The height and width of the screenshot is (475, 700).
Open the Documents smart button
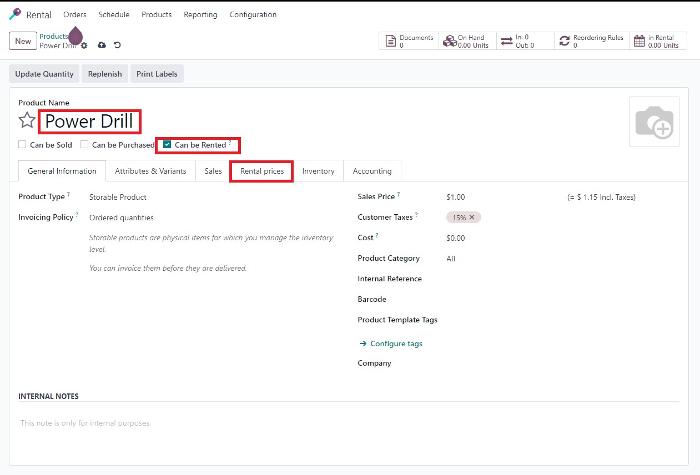coord(409,41)
